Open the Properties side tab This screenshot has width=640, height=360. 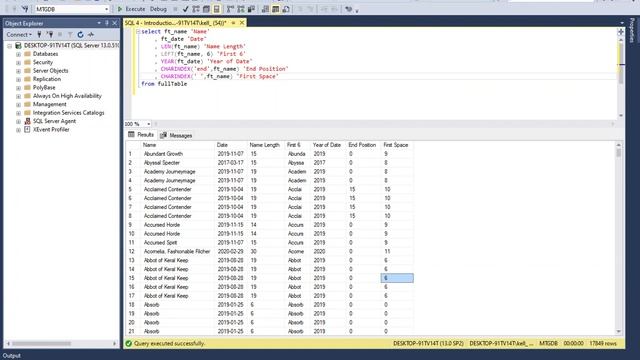[x=632, y=30]
